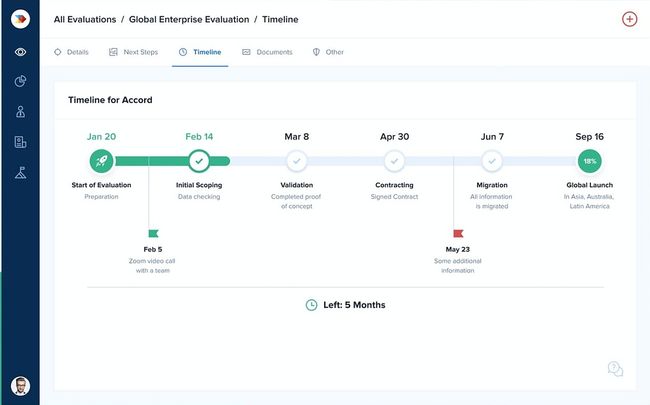This screenshot has height=405, width=650.
Task: Open the presentation easel sidebar icon
Action: pos(20,172)
